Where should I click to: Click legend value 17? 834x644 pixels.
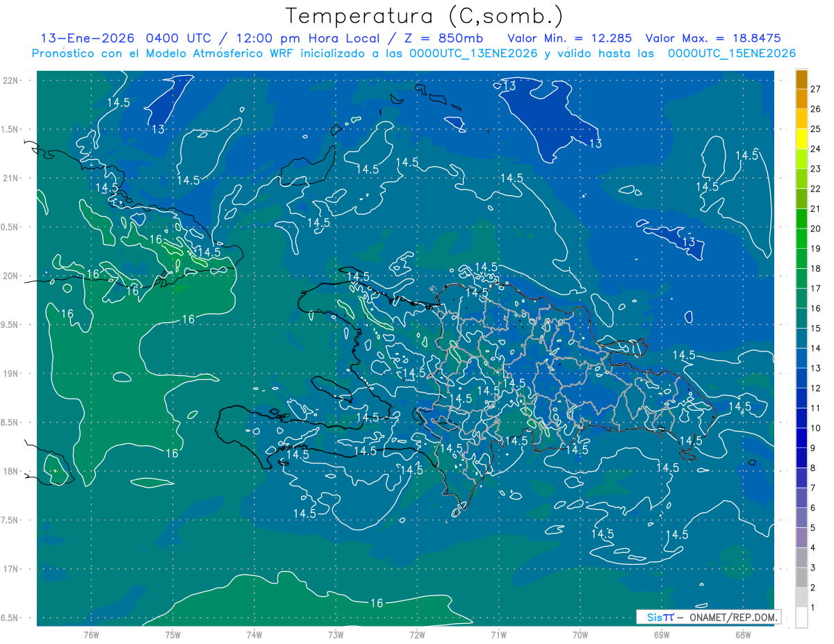tap(816, 288)
